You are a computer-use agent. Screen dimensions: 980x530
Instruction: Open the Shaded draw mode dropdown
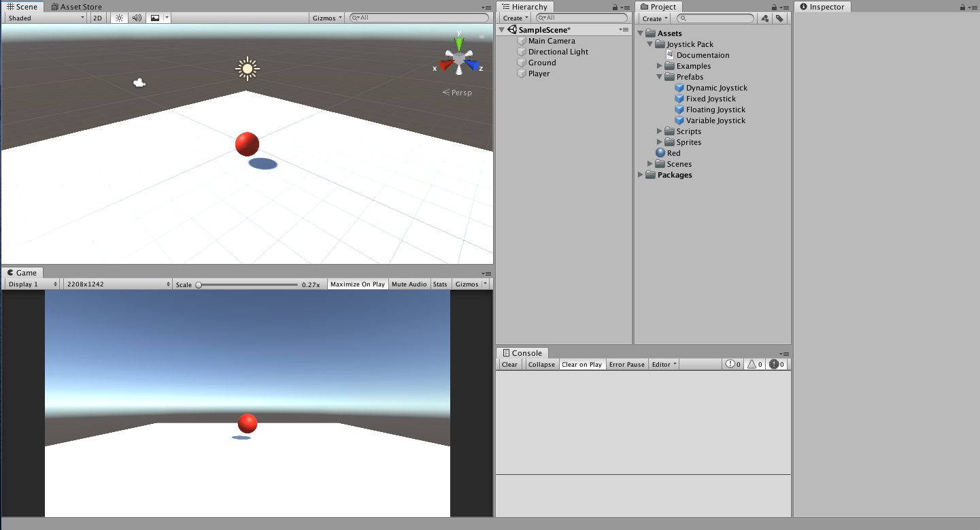click(x=44, y=18)
